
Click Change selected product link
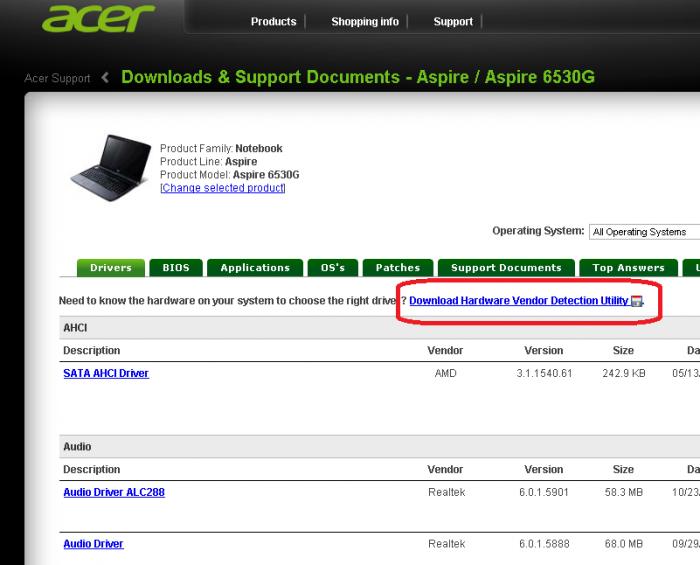click(x=223, y=188)
